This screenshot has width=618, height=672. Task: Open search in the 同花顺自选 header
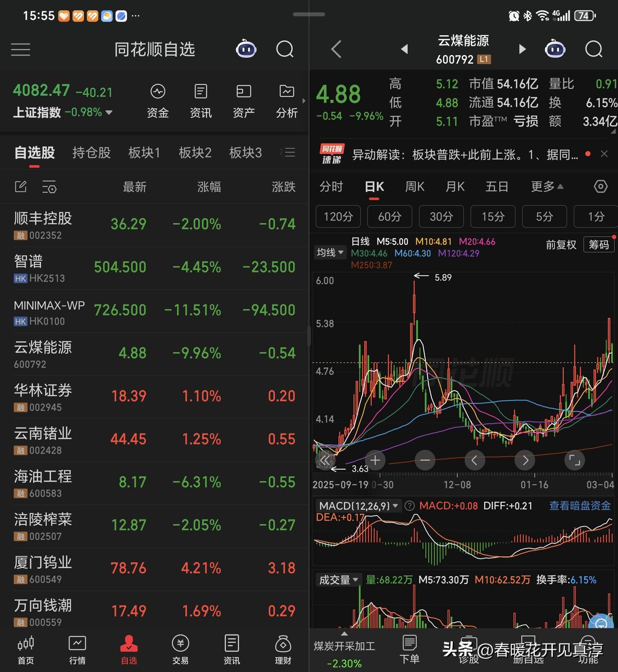click(x=285, y=49)
